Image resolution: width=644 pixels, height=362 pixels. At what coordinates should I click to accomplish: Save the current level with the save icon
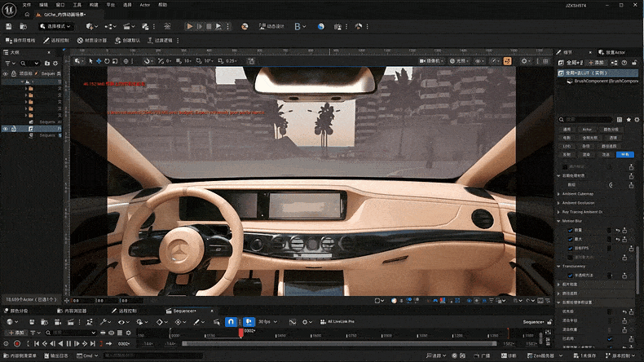coord(9,26)
